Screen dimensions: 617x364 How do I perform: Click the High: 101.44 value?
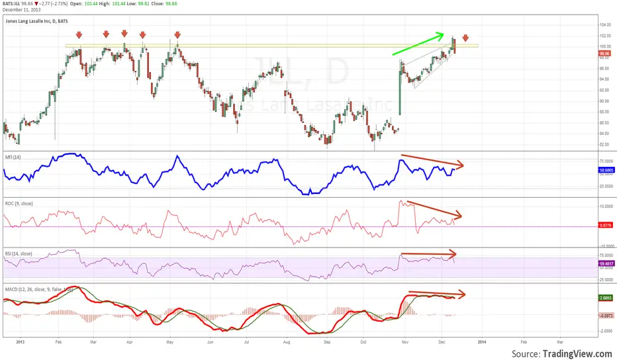[x=113, y=3]
